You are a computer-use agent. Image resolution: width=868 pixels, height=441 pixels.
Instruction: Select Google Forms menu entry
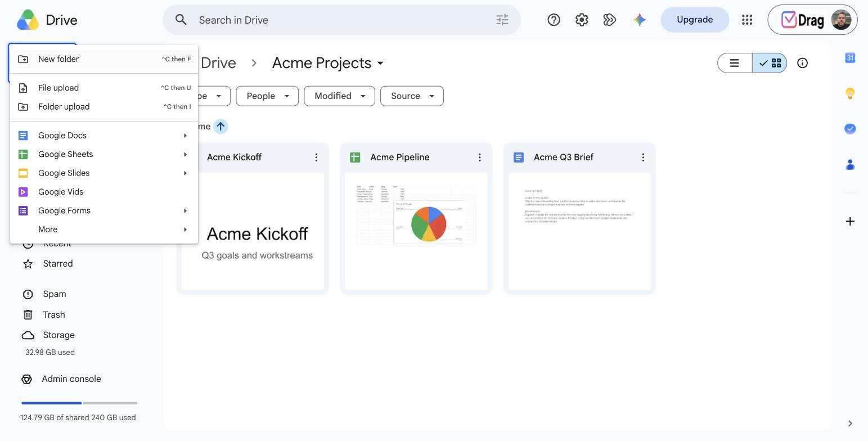(x=104, y=211)
